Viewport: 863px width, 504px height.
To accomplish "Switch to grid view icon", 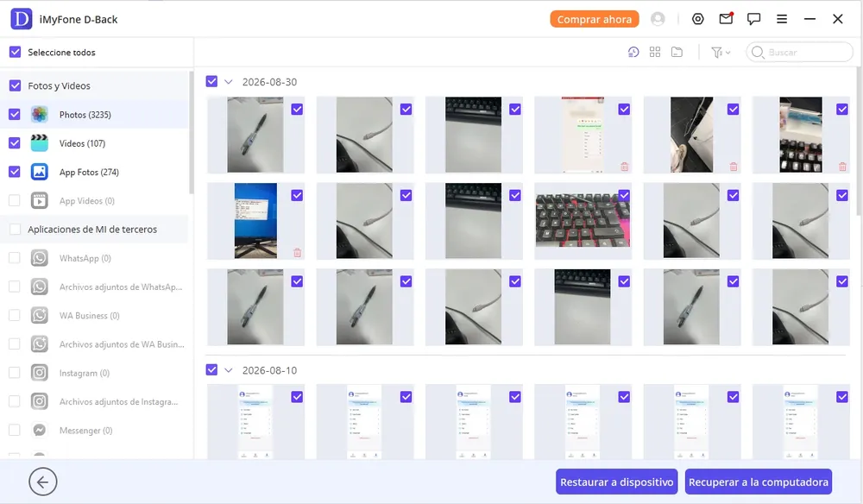I will 655,53.
